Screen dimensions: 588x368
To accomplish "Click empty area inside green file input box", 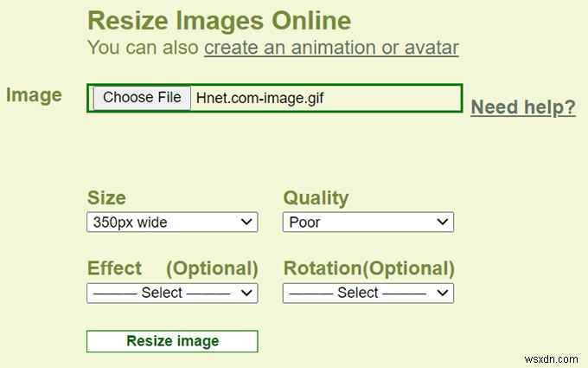I will click(x=398, y=98).
